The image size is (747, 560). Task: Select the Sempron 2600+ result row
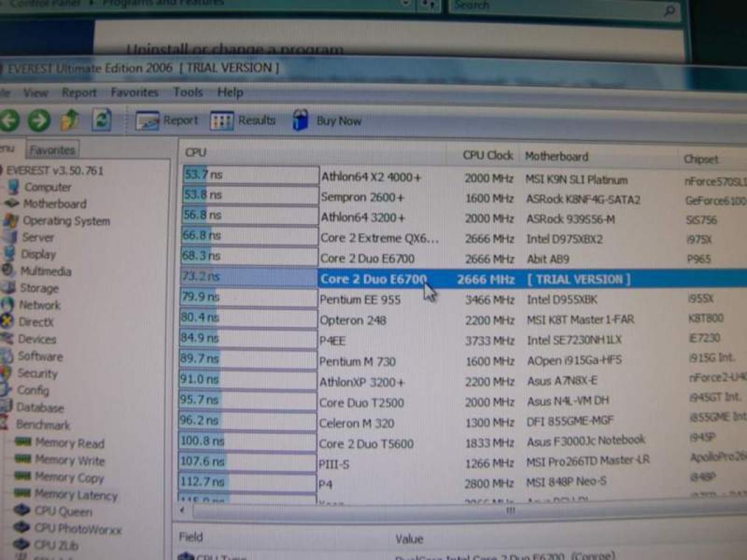click(x=463, y=197)
